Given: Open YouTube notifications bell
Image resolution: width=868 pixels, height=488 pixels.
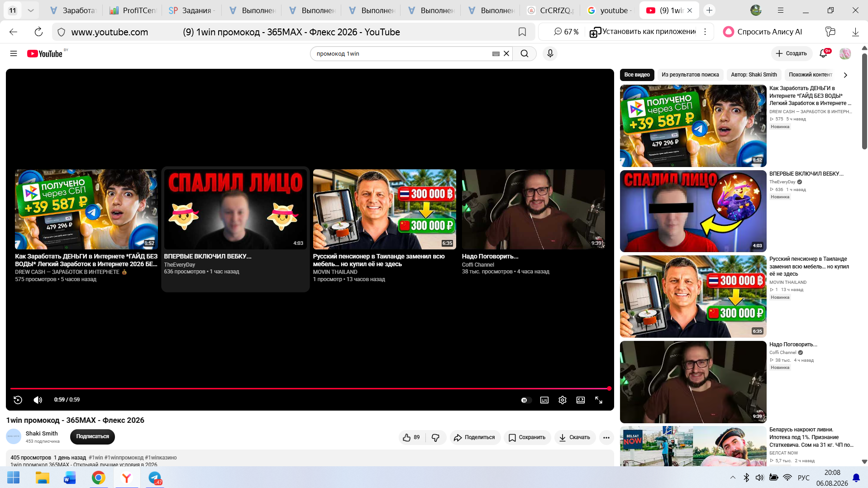Looking at the screenshot, I should pos(824,53).
